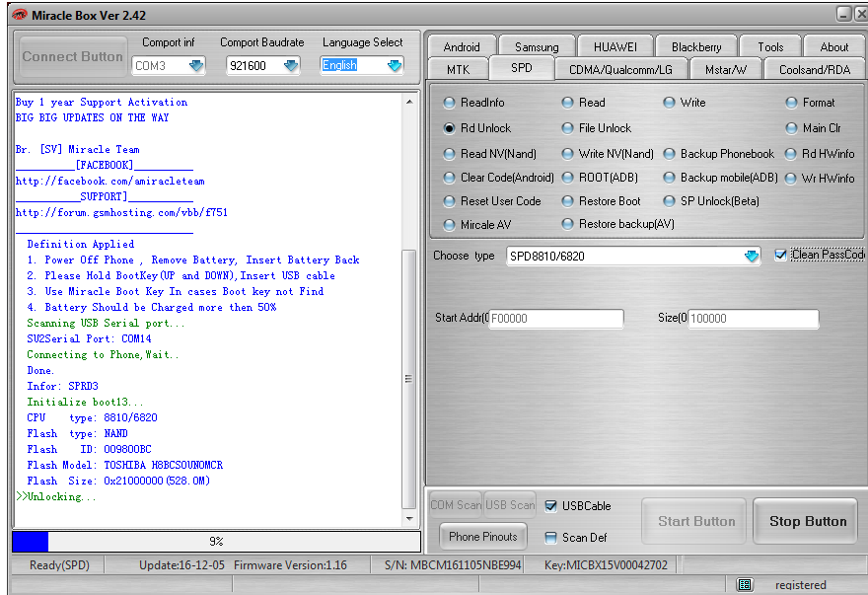Click the Phone Pinouts button
This screenshot has width=868, height=595.
[x=482, y=537]
